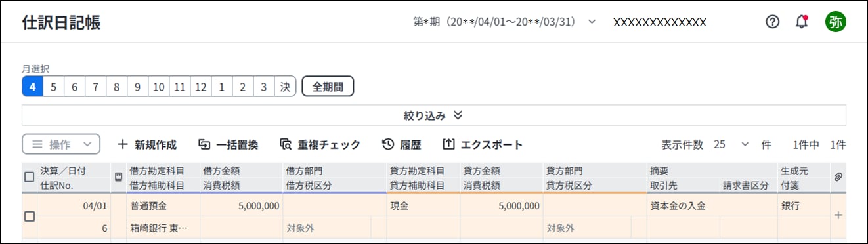
Task: Open the help question mark icon
Action: click(772, 22)
